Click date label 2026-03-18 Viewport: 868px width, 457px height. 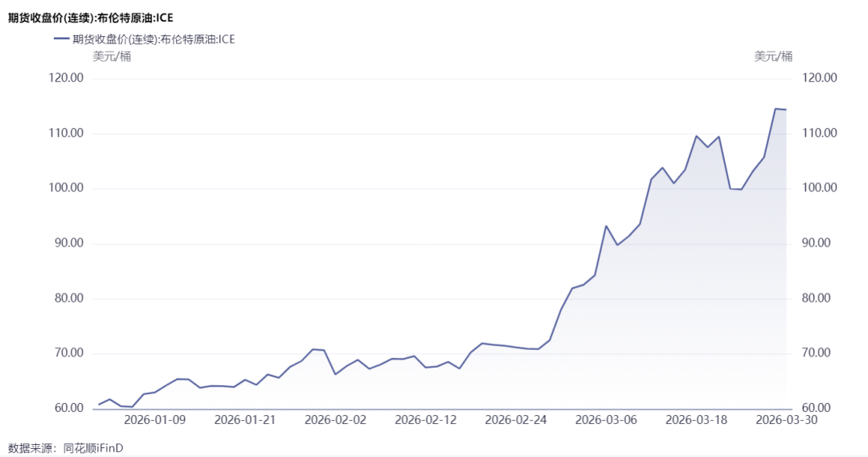point(696,421)
